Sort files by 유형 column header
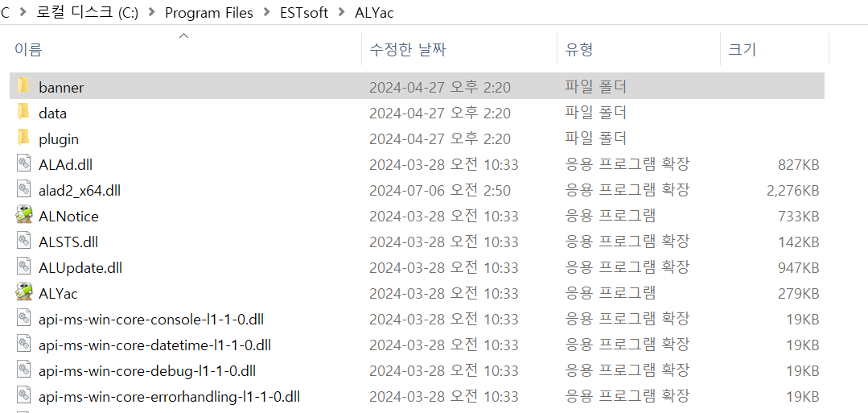This screenshot has height=413, width=868. (579, 50)
